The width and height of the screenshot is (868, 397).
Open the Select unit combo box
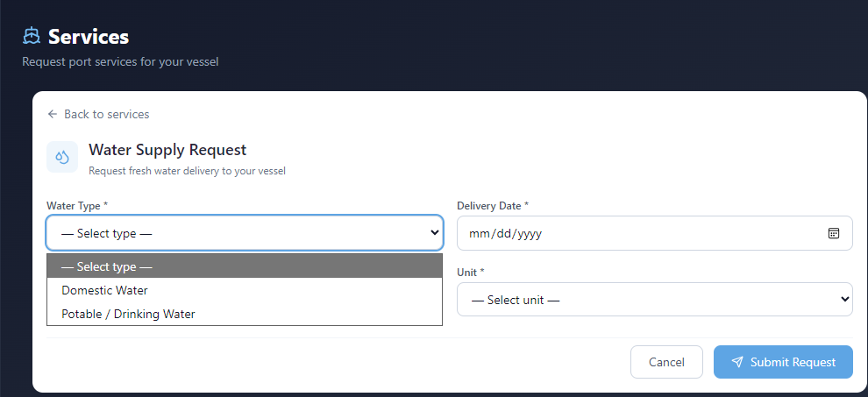pos(655,300)
